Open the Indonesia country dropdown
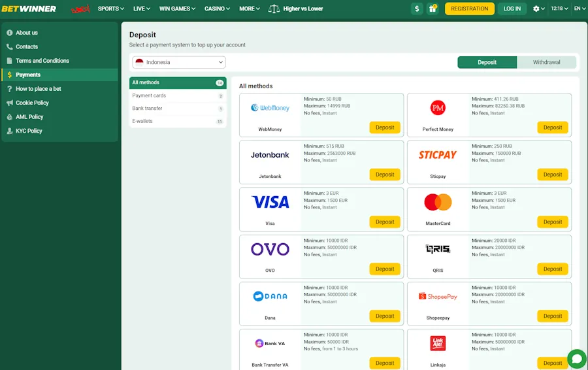Screen dimensions: 588x370 click(178, 62)
